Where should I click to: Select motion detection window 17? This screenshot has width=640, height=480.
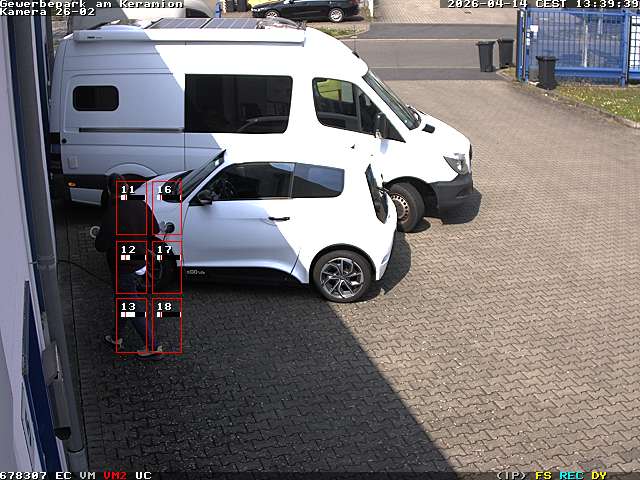tap(166, 267)
